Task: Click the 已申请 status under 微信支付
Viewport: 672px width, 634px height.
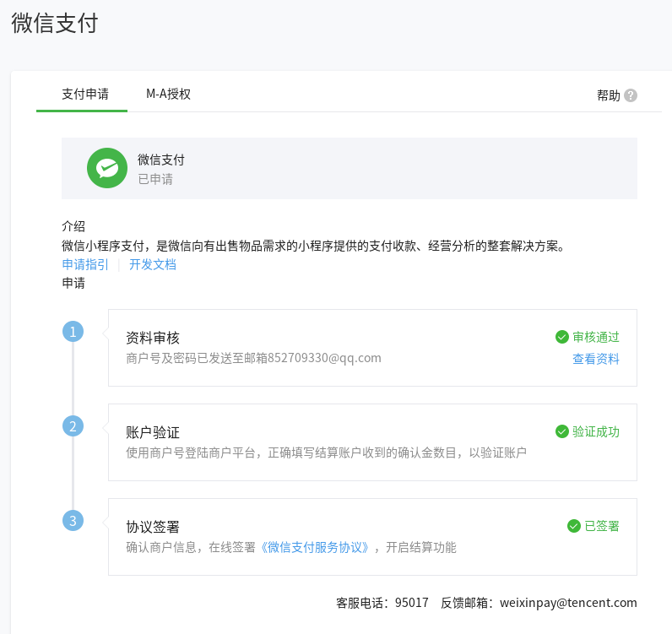Action: (x=155, y=179)
